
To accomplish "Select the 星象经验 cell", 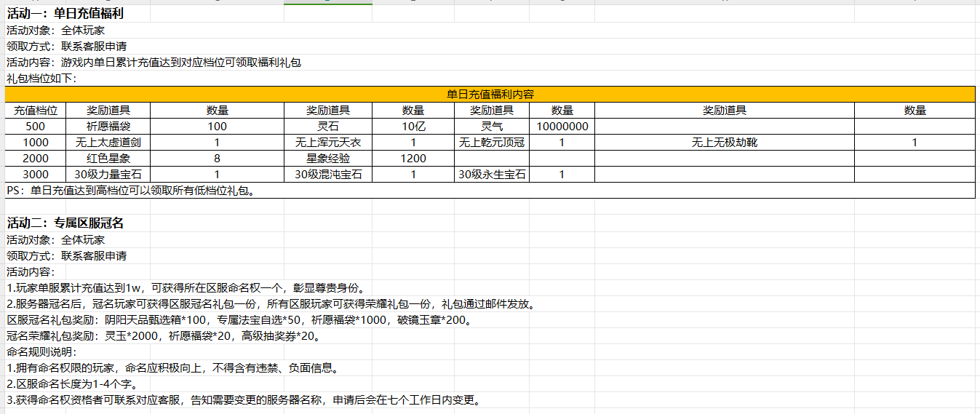I will [x=327, y=159].
